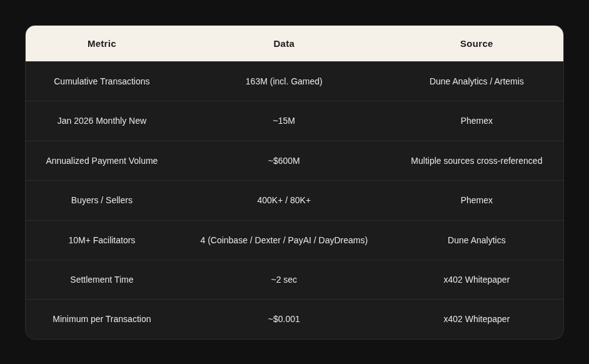Click Jan 2026 Monthly New row label
Image resolution: width=589 pixels, height=364 pixels.
coord(102,121)
